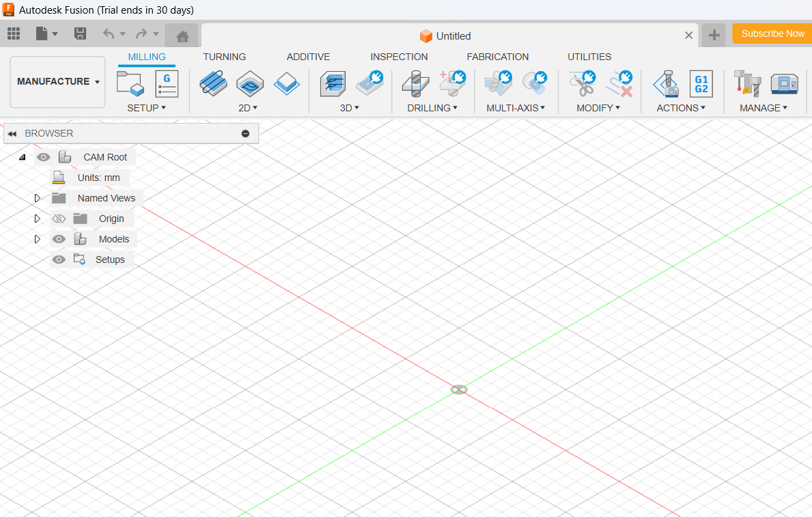Go to Home tab icon
Viewport: 812px width, 517px height.
click(x=182, y=36)
